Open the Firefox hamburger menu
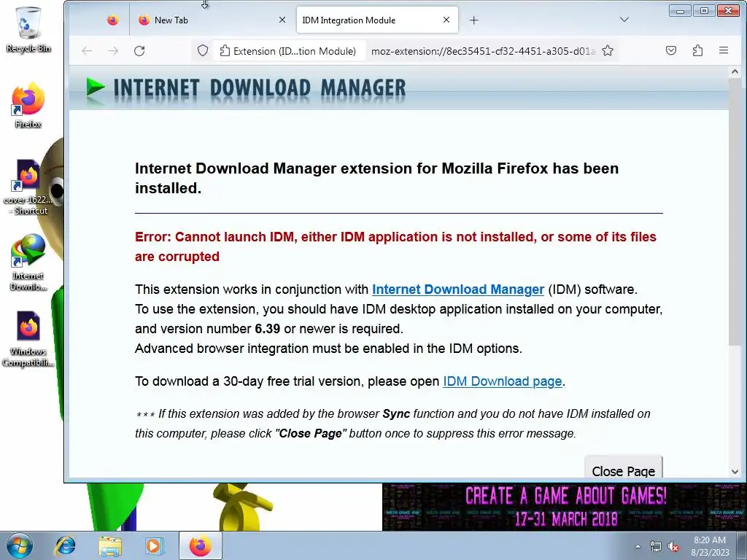747x560 pixels. pyautogui.click(x=724, y=50)
